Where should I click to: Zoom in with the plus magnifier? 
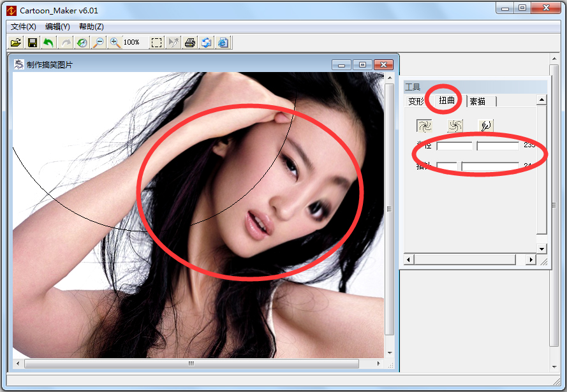pos(115,43)
